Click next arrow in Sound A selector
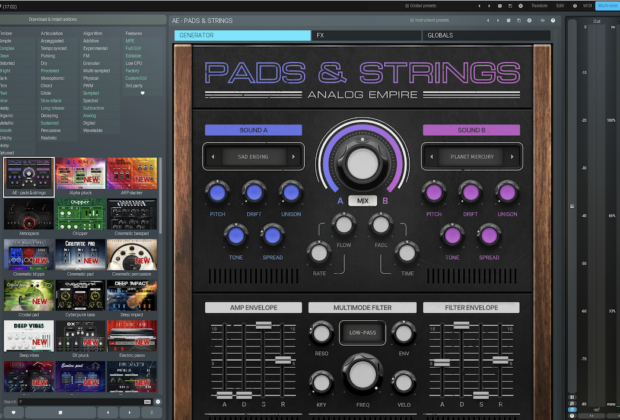This screenshot has height=420, width=620. (x=293, y=157)
